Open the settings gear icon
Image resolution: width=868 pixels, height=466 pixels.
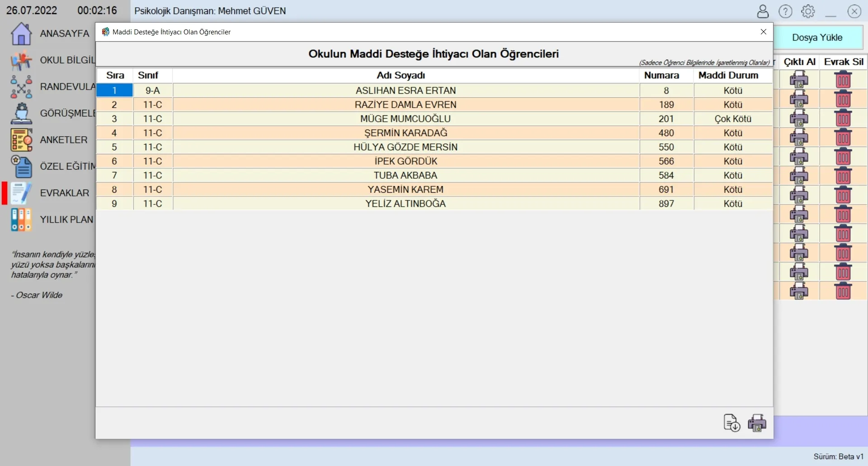click(x=808, y=11)
